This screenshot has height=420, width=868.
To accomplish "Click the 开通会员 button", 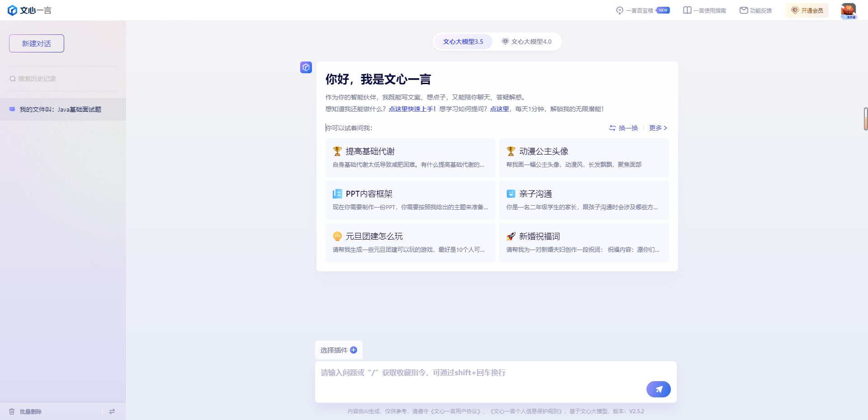I will point(807,10).
